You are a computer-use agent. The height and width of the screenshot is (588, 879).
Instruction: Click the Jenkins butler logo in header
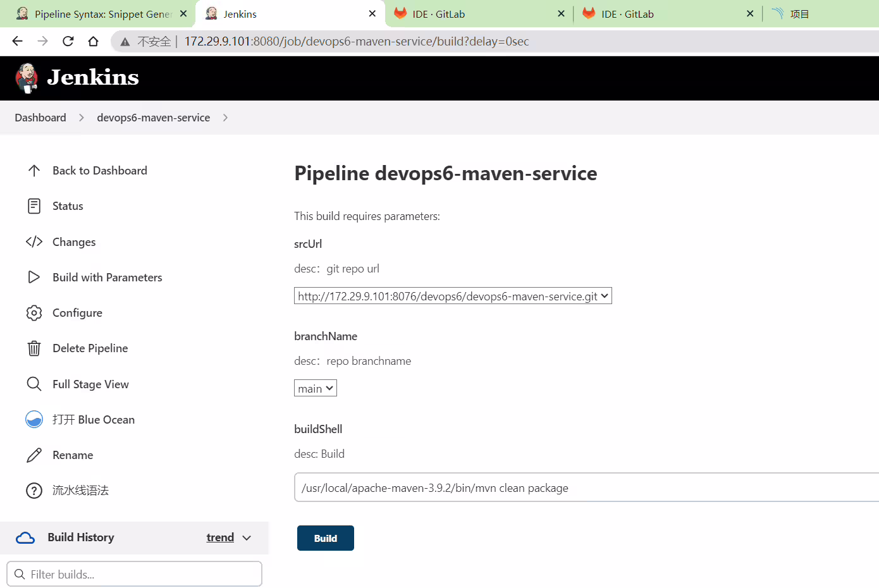pos(27,78)
